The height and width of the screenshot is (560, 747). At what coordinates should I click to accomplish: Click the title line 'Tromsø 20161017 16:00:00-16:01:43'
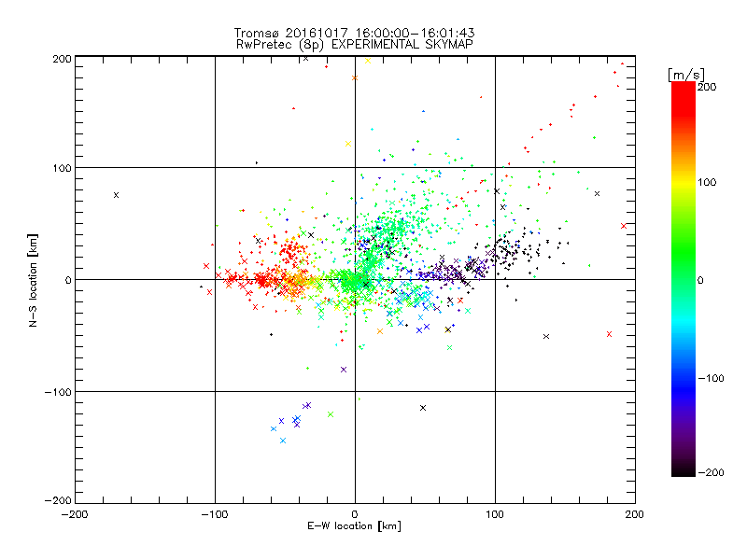(355, 33)
